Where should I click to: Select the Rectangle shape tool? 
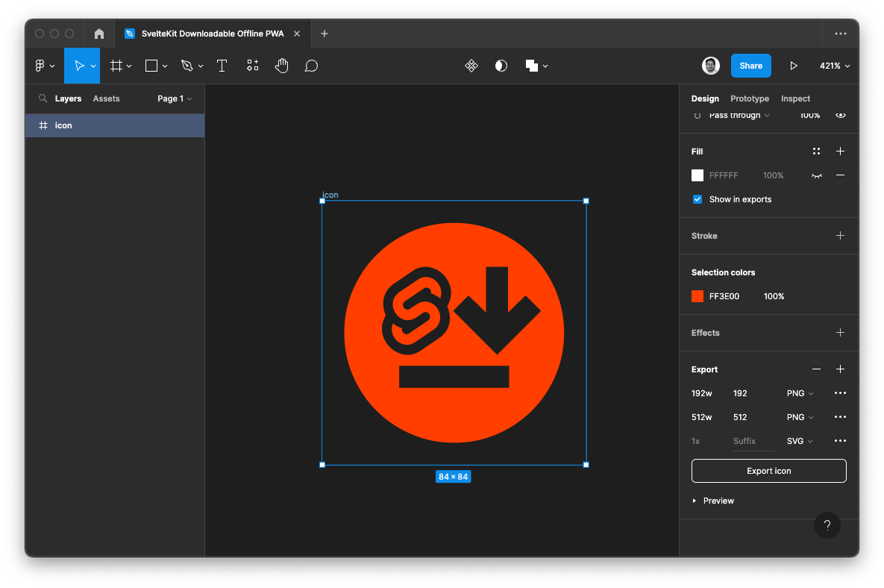(x=151, y=66)
